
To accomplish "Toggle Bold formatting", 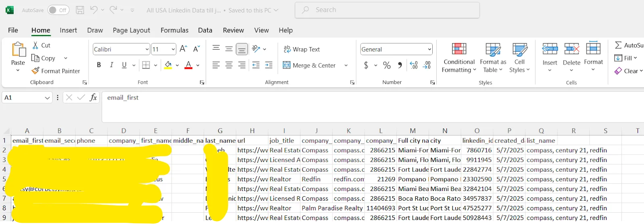I will (99, 65).
